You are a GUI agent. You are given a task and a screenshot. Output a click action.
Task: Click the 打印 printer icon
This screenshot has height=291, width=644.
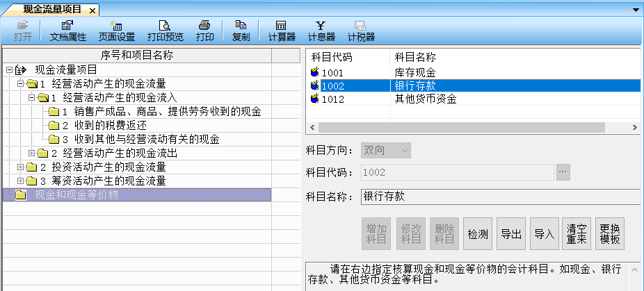204,31
